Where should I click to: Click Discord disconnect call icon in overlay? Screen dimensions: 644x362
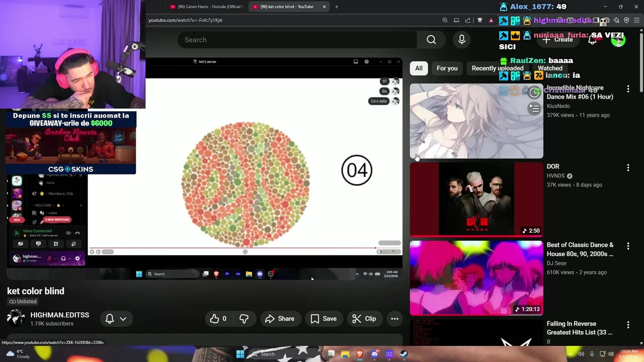77,233
